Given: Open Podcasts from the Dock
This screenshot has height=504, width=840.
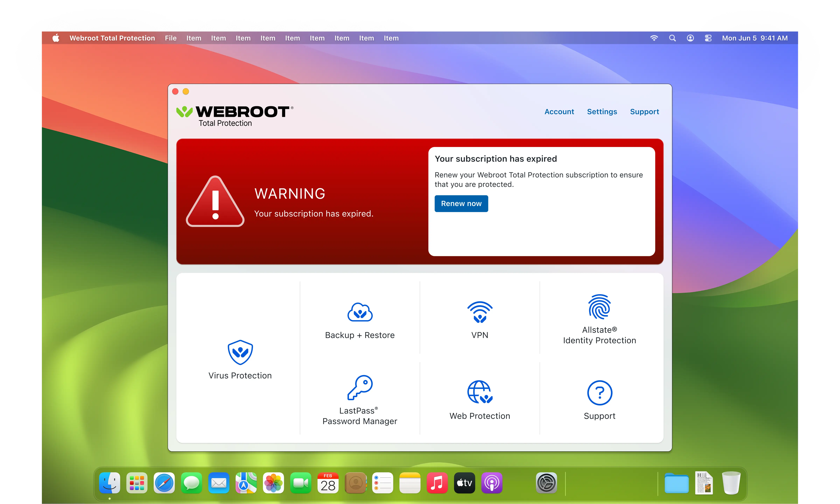Looking at the screenshot, I should tap(492, 483).
